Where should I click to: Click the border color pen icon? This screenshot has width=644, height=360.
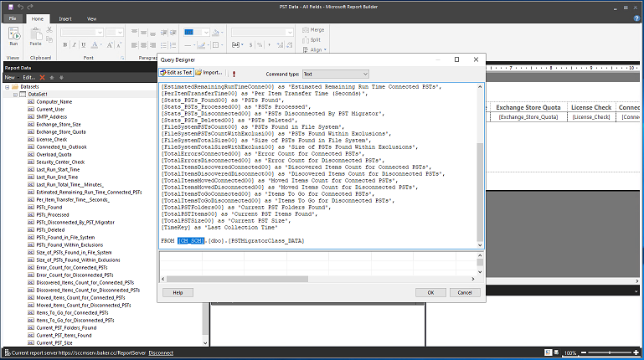(x=202, y=44)
